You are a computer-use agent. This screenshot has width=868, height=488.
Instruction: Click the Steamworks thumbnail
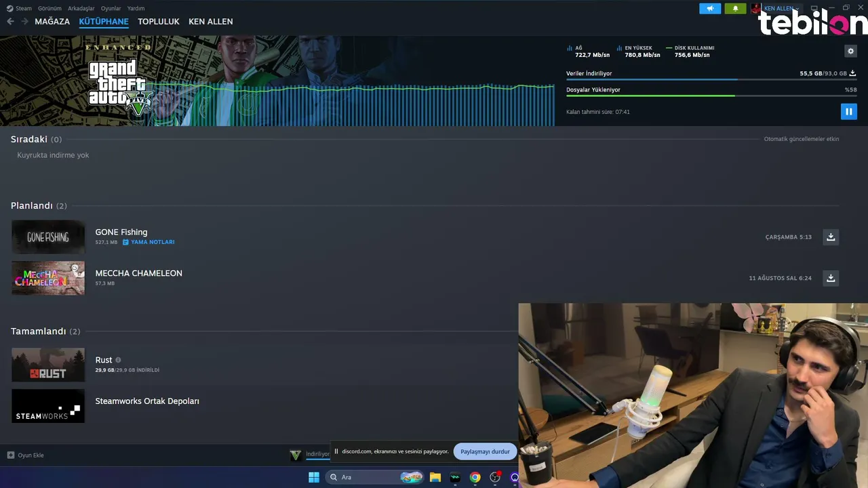[48, 406]
